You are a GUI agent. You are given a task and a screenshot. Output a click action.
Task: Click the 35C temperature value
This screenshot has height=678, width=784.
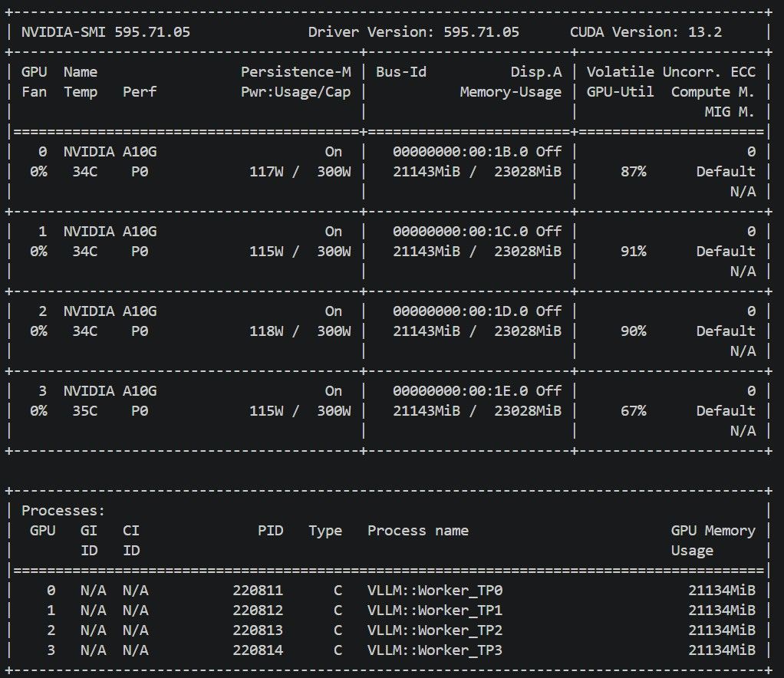click(84, 411)
